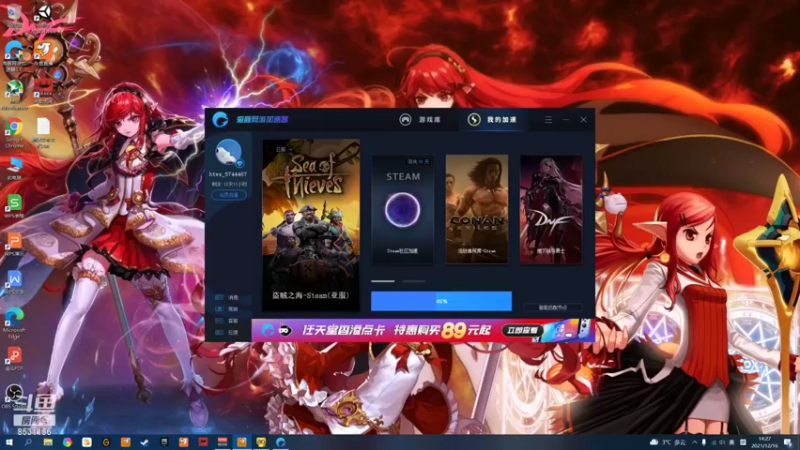
Task: Open the bottom sidebar item in the accelerator
Action: click(227, 332)
